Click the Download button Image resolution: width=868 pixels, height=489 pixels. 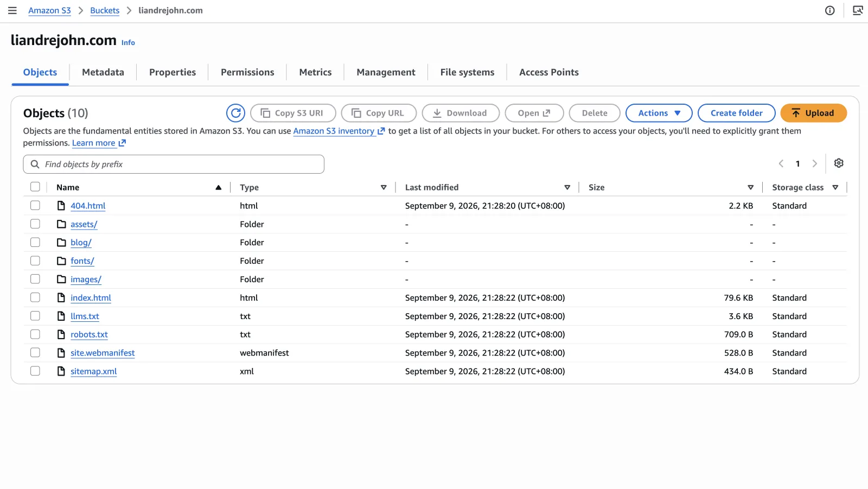point(461,113)
